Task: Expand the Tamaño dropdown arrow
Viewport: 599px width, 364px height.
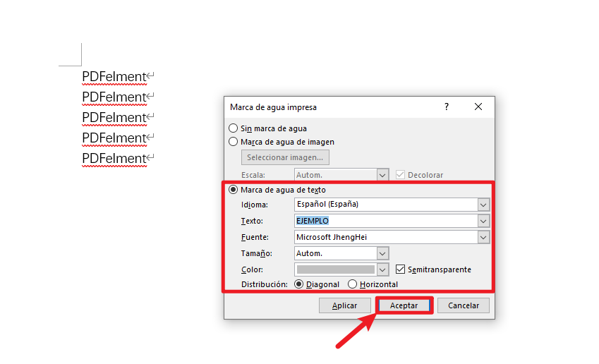Action: 382,253
